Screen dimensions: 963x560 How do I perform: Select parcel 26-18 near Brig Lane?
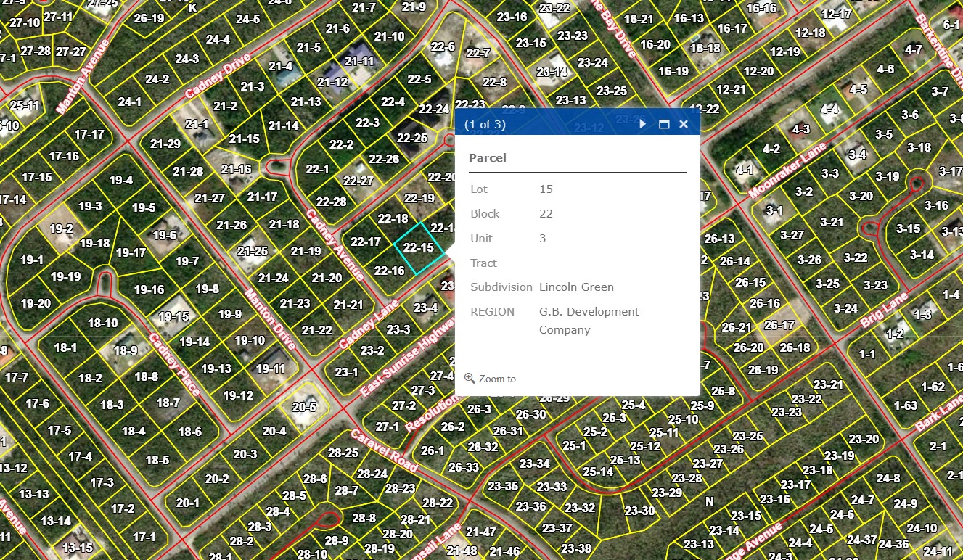[x=795, y=347]
